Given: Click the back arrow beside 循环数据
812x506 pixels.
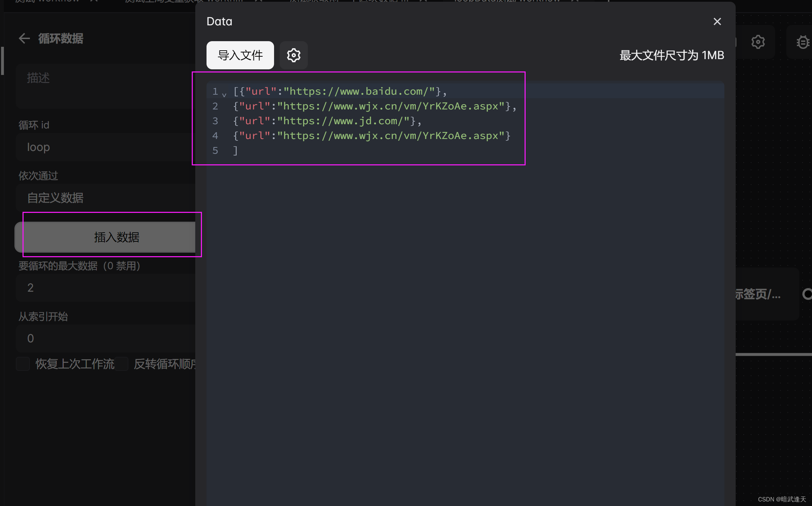Looking at the screenshot, I should coord(24,38).
